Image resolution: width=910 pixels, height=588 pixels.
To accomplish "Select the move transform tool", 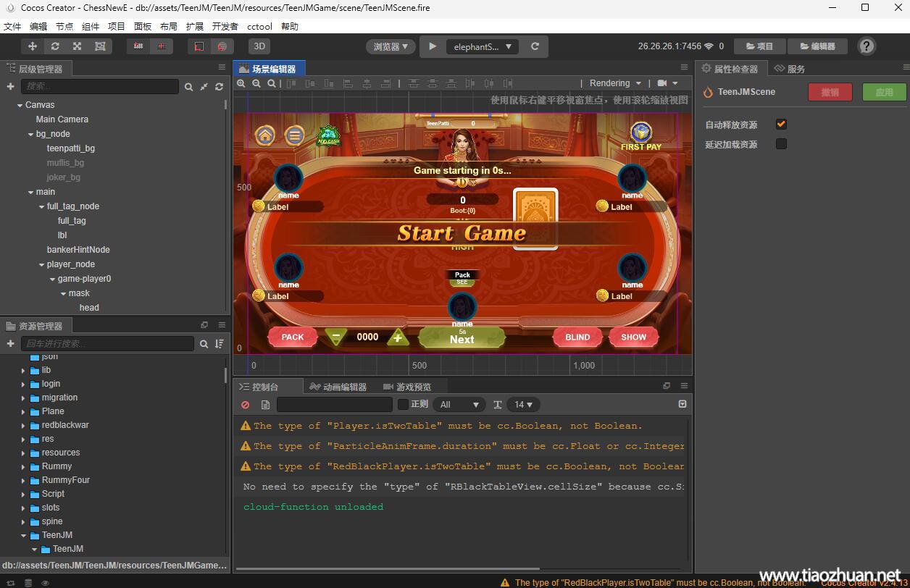I will (32, 46).
